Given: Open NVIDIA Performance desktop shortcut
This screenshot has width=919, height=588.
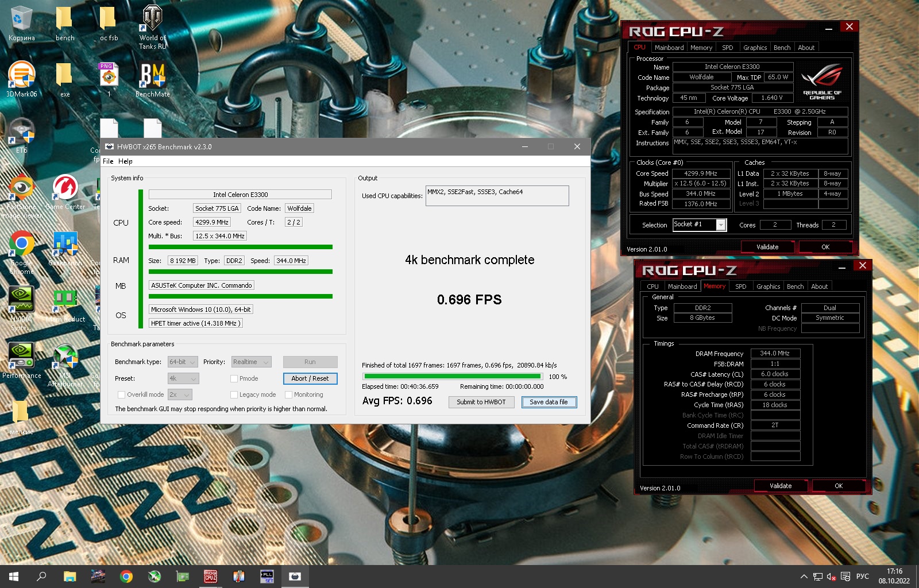Looking at the screenshot, I should pyautogui.click(x=21, y=361).
